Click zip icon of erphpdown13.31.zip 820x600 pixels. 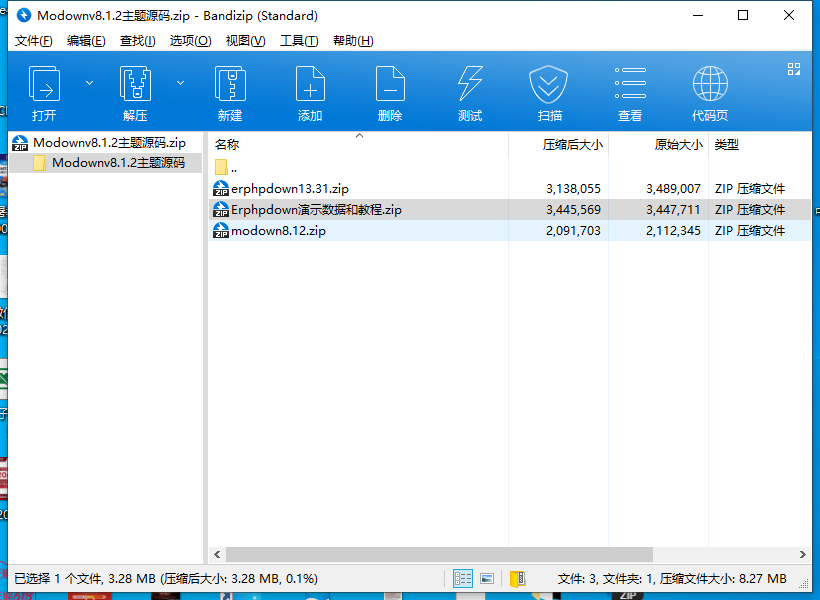click(221, 188)
